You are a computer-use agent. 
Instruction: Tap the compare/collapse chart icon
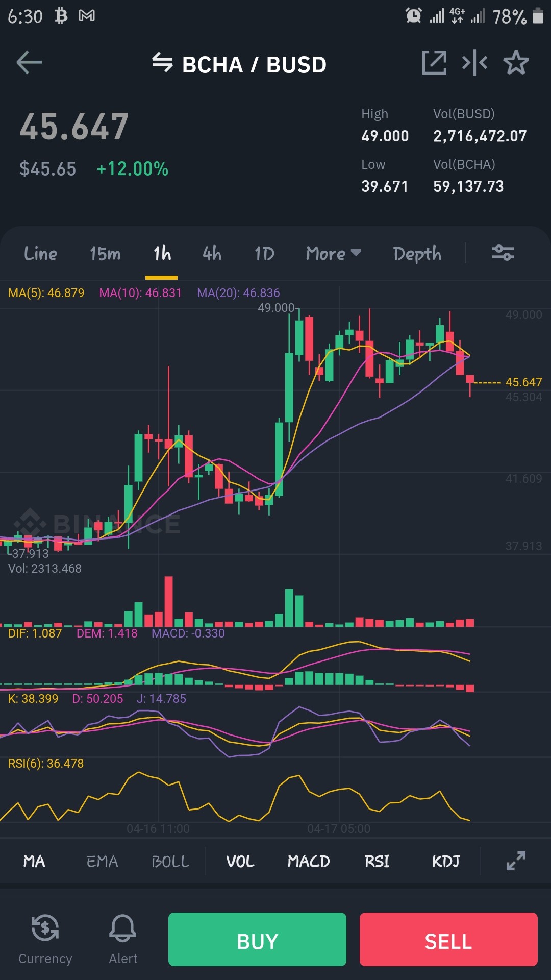pyautogui.click(x=474, y=63)
